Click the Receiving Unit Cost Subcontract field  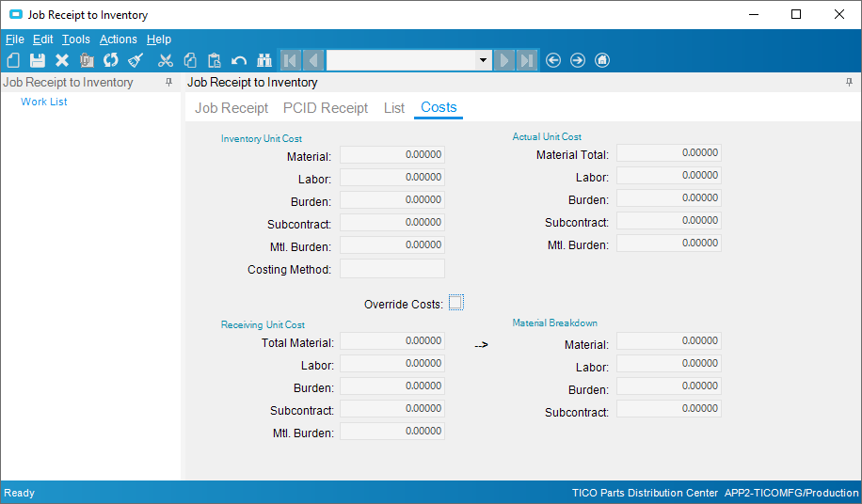[x=392, y=408]
